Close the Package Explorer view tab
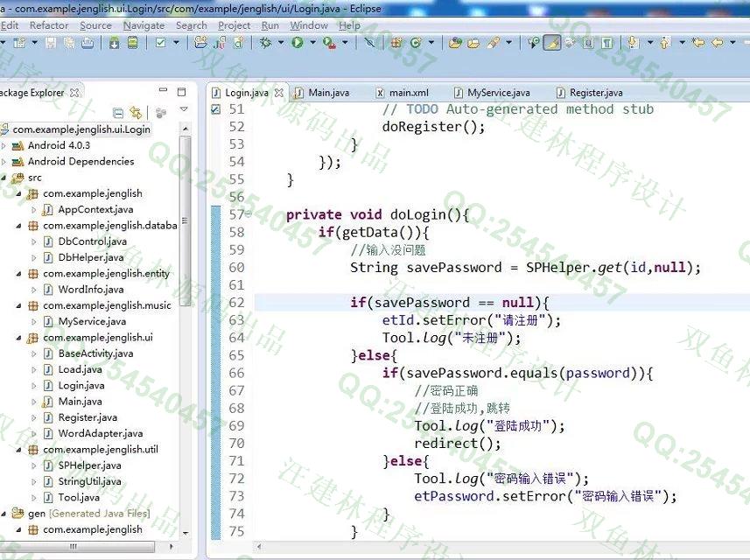This screenshot has width=750, height=560. 74,93
